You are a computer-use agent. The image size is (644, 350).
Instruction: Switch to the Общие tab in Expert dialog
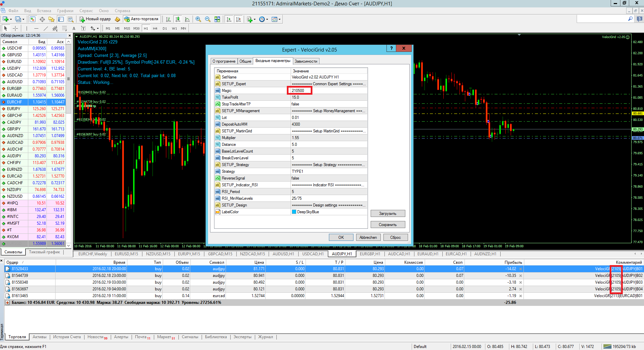pos(245,61)
